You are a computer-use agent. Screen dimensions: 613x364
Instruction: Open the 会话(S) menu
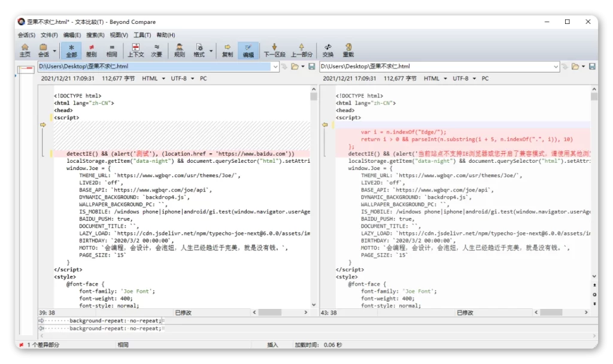(26, 35)
